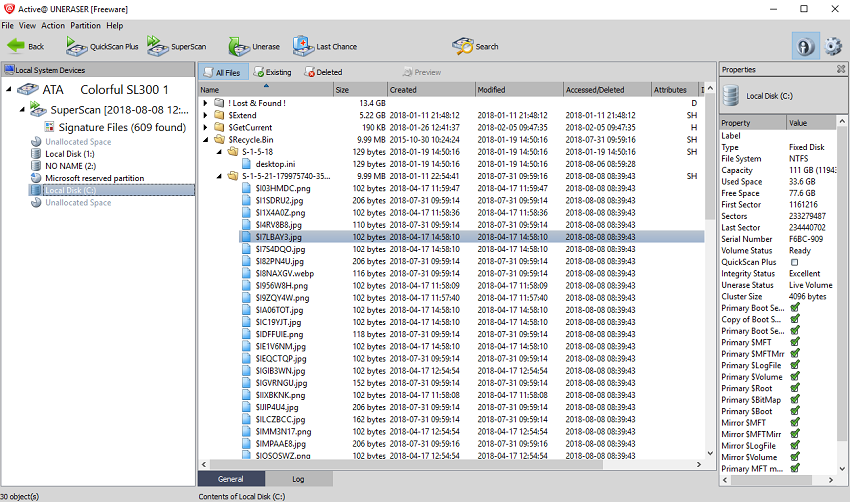Select Microsoft reserved partition
The image size is (850, 502).
tap(94, 178)
